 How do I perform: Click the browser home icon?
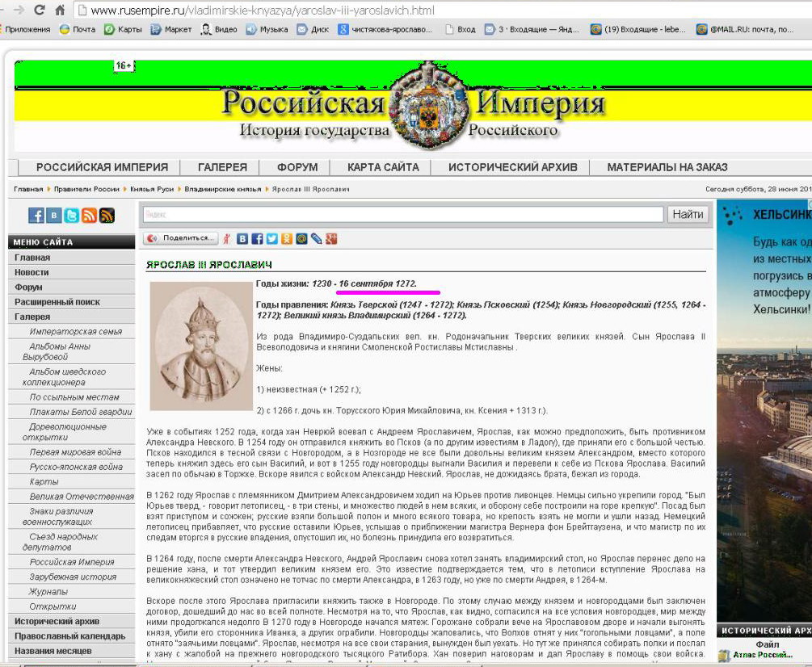(60, 11)
